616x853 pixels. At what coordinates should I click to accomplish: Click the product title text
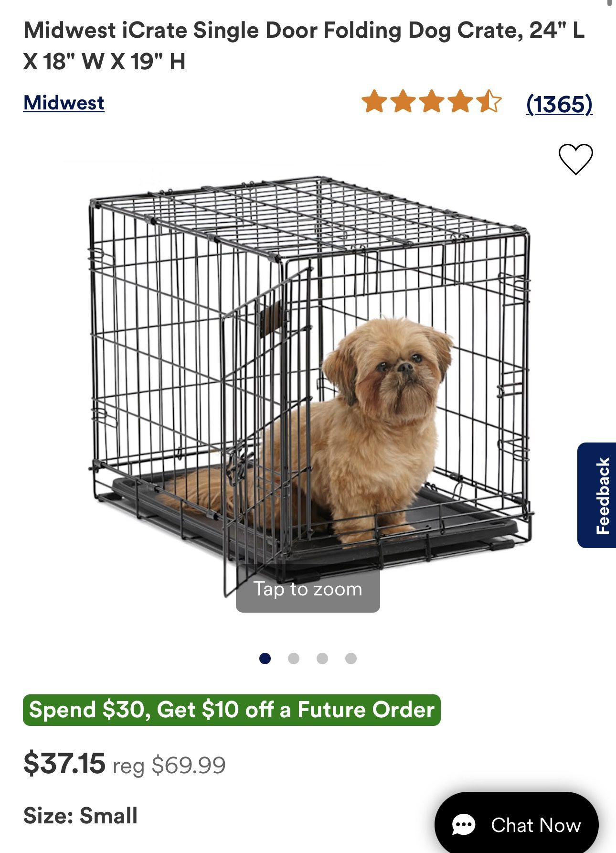pos(304,46)
